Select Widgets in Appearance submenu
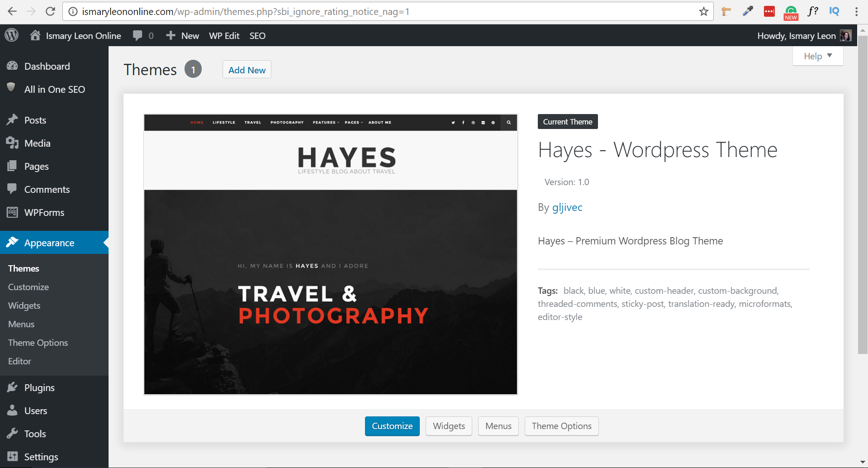Viewport: 868px width, 468px height. pyautogui.click(x=24, y=306)
